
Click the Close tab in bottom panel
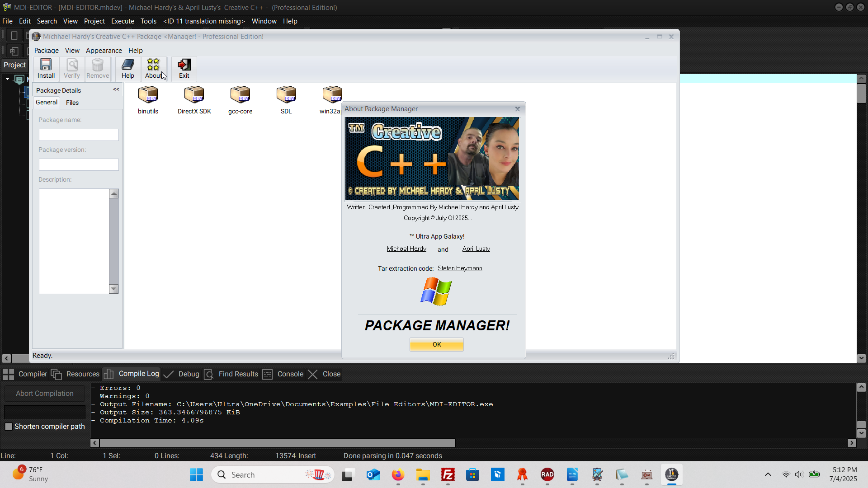coord(324,374)
